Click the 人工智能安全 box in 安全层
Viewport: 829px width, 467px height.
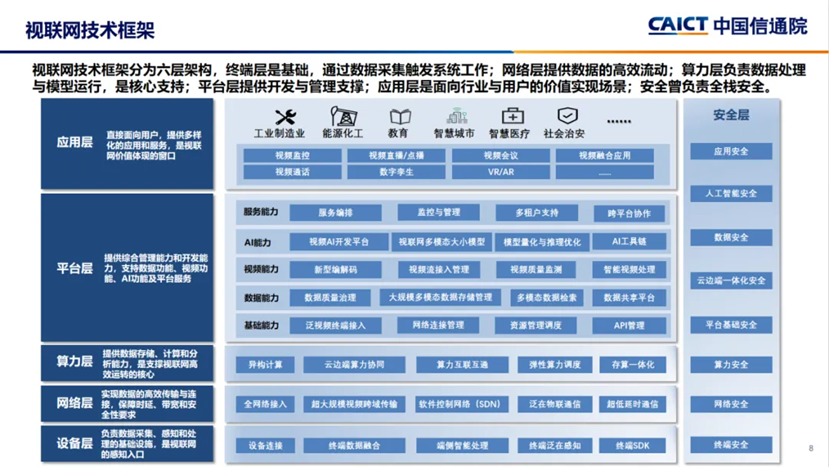coord(730,194)
